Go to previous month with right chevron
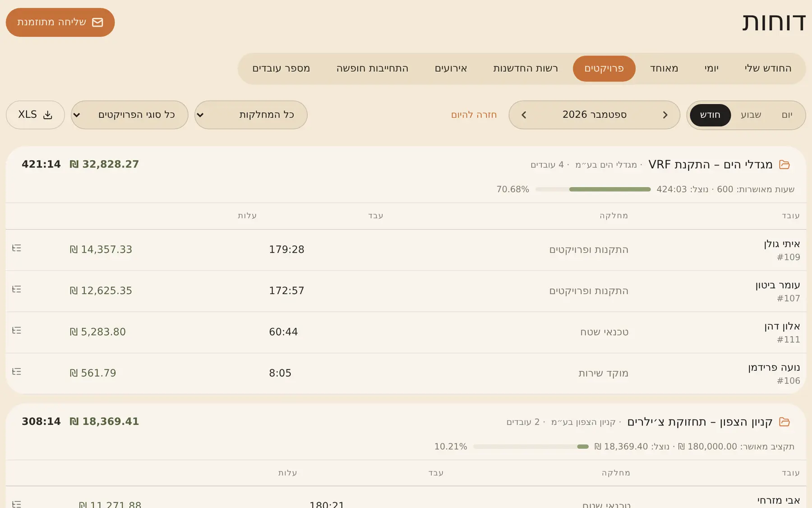The height and width of the screenshot is (508, 812). (x=665, y=115)
